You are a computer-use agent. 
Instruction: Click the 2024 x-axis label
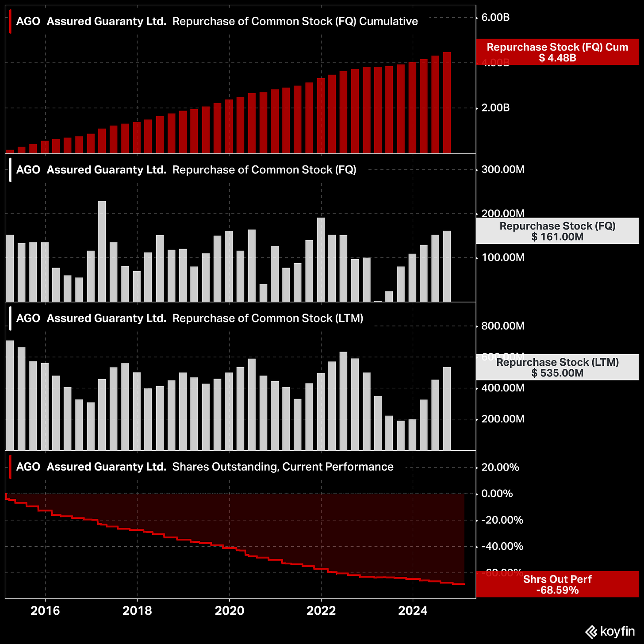(x=413, y=611)
